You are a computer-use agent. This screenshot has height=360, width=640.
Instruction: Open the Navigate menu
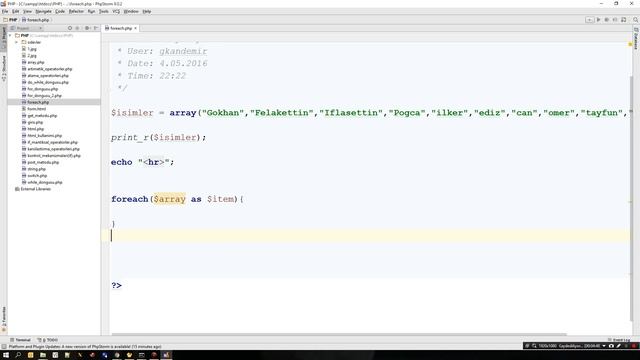click(x=43, y=11)
